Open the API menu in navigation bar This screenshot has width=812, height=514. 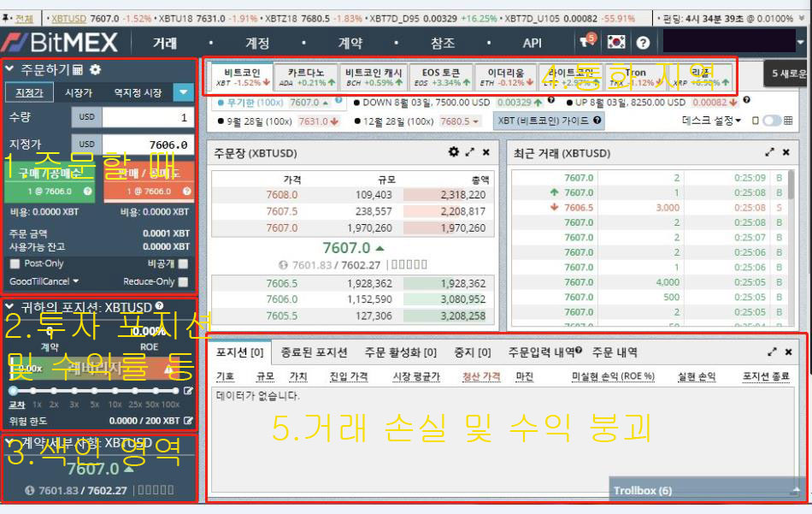coord(532,43)
